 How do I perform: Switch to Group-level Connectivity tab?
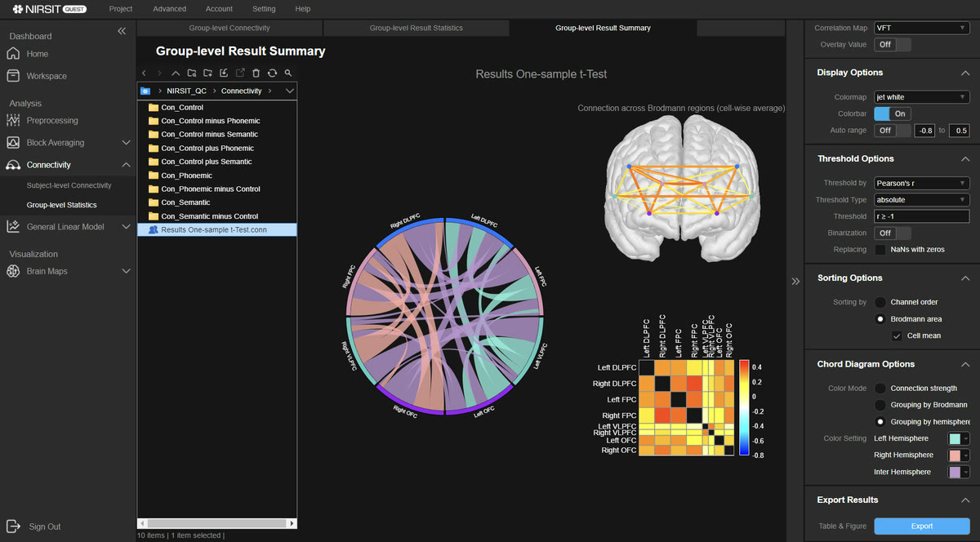[229, 28]
